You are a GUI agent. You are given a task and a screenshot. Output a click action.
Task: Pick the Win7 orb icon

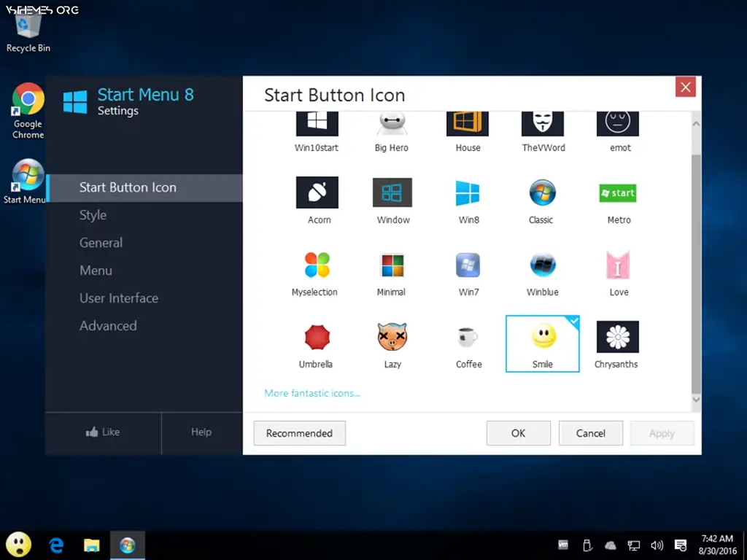[x=467, y=265]
